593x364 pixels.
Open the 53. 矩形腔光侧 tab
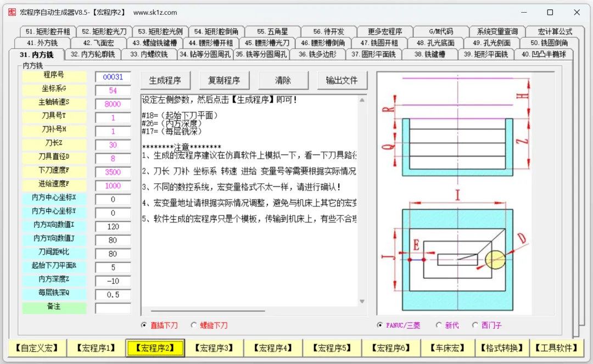click(160, 32)
